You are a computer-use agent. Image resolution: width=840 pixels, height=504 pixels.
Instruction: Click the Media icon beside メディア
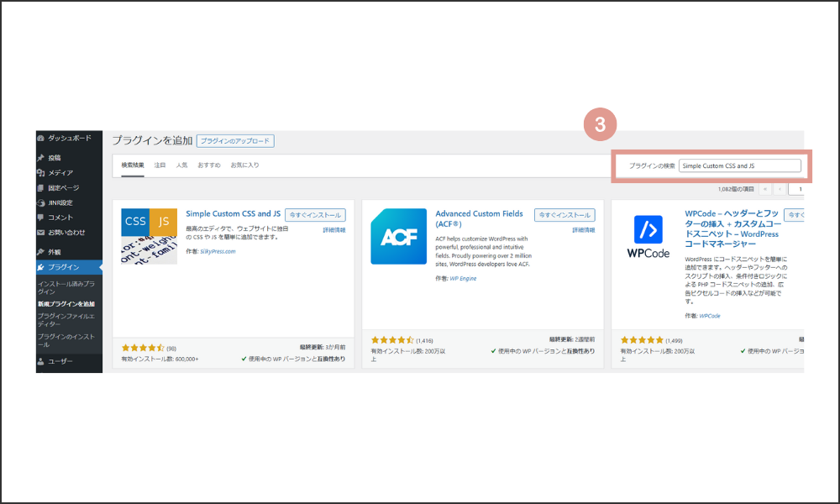click(40, 173)
